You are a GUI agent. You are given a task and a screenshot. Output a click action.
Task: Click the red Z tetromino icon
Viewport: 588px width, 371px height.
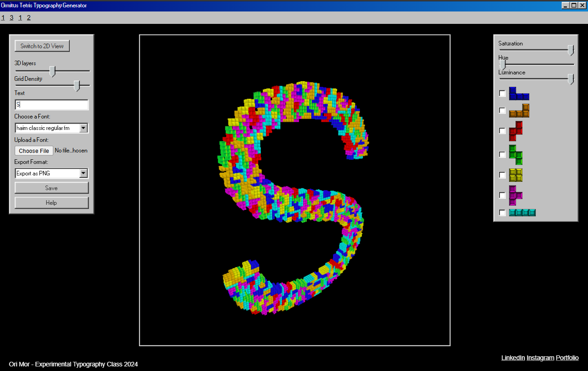click(516, 131)
